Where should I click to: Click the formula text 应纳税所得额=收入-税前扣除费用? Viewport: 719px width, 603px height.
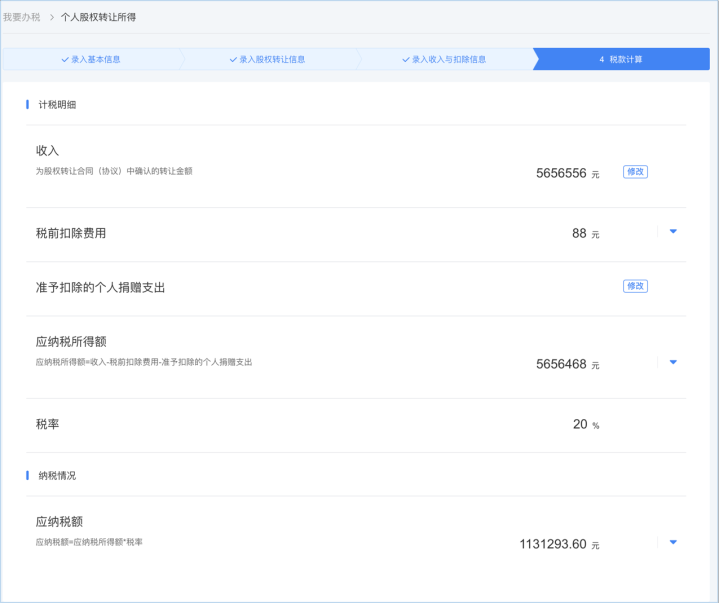click(x=97, y=362)
